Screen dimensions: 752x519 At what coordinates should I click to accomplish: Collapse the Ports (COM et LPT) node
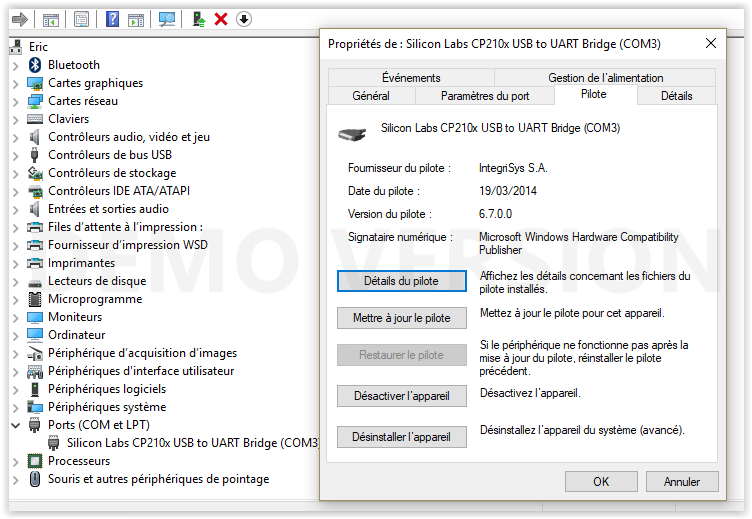[x=15, y=425]
